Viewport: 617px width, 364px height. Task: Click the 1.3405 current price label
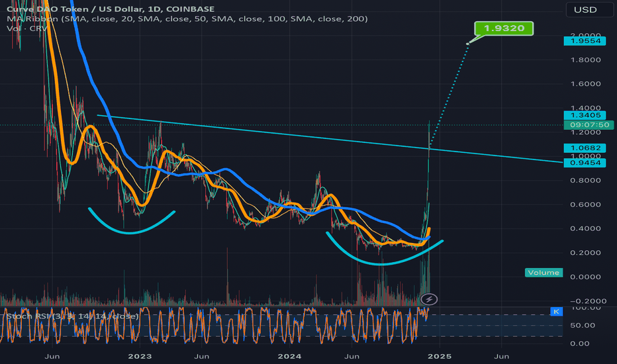(585, 115)
